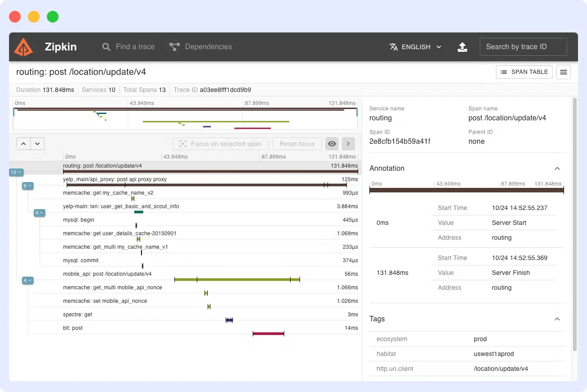Viewport: 587px width, 392px height.
Task: Click the trace duration mini-map overview
Action: 185,117
